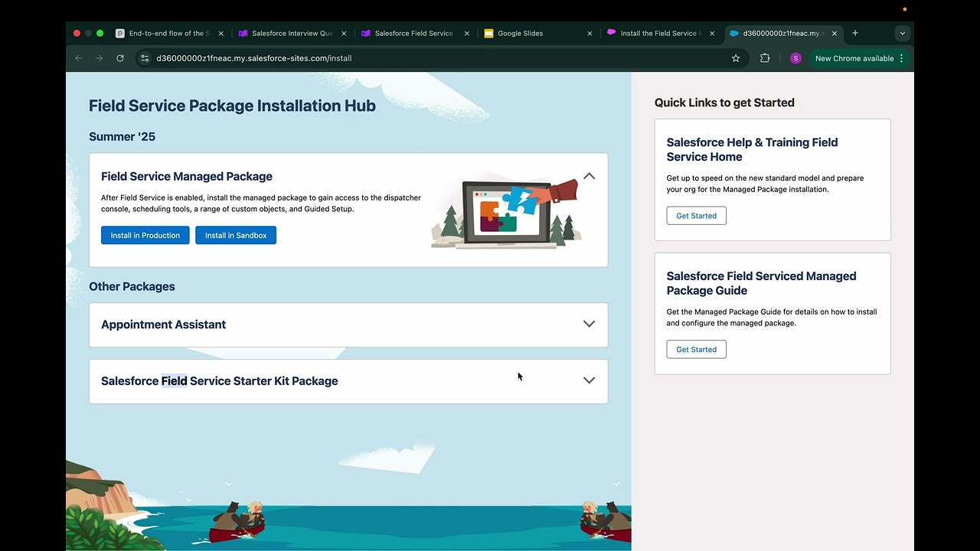Expand Salesforce Field Service Starter Kit Package
Screen dimensions: 980x551
coord(589,380)
